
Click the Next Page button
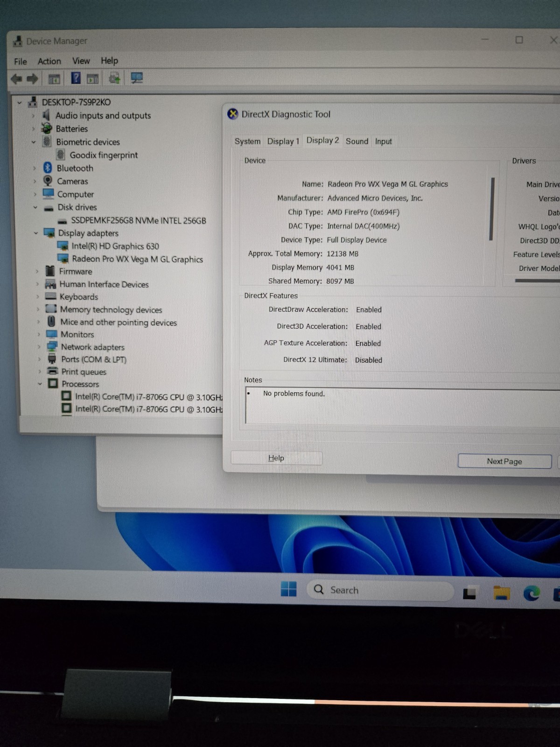tap(504, 461)
